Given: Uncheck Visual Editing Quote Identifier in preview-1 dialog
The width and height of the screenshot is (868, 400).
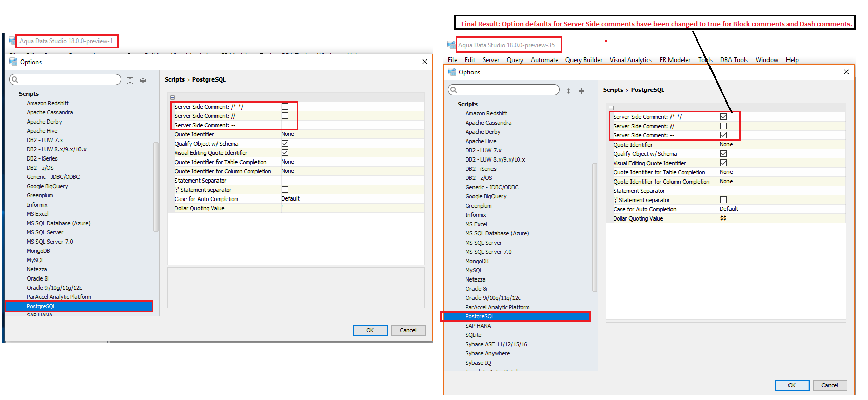Looking at the screenshot, I should [x=285, y=153].
